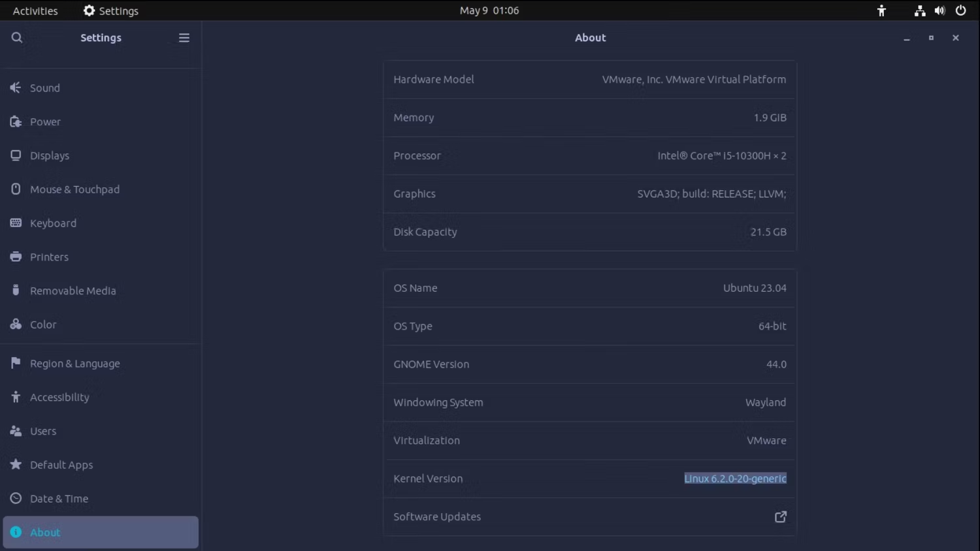Click the Sound speaker icon in sidebar
This screenshot has height=551, width=980.
pos(16,87)
